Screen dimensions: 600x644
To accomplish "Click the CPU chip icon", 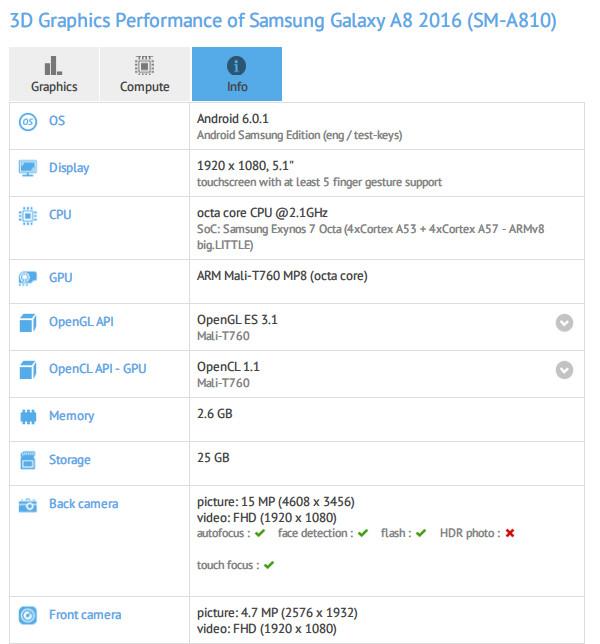I will click(28, 216).
